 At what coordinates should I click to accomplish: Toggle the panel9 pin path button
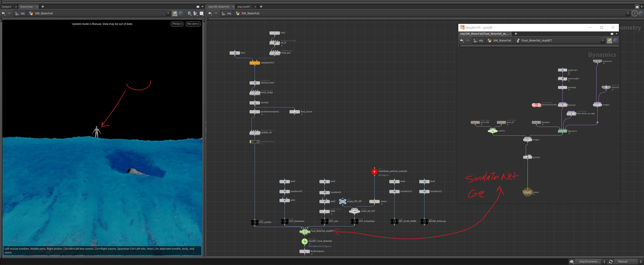click(610, 40)
